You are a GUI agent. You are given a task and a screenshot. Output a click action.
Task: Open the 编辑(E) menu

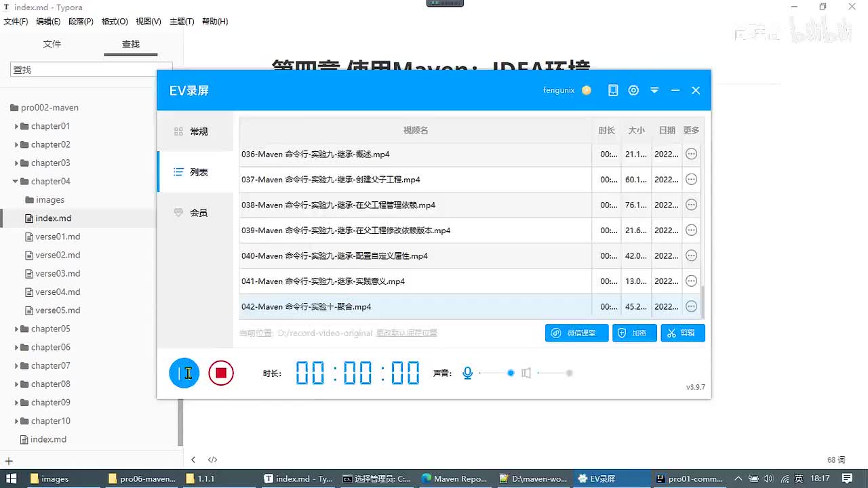[x=48, y=21]
